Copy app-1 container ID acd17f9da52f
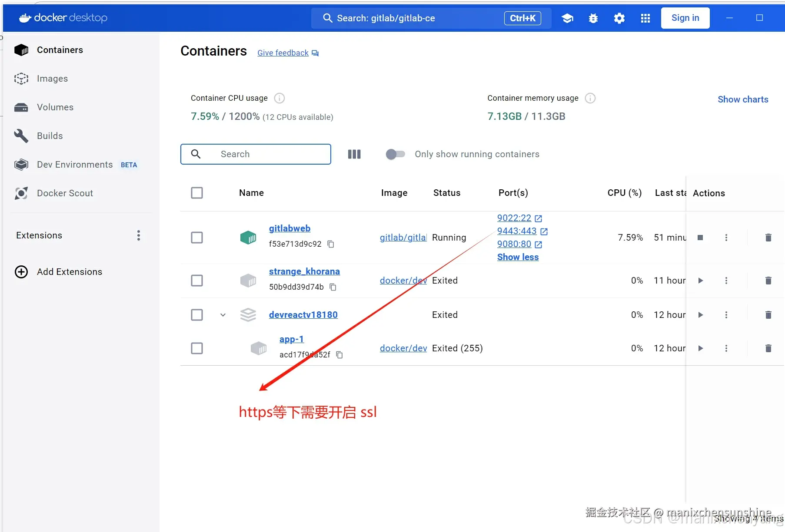This screenshot has height=532, width=785. pos(339,355)
